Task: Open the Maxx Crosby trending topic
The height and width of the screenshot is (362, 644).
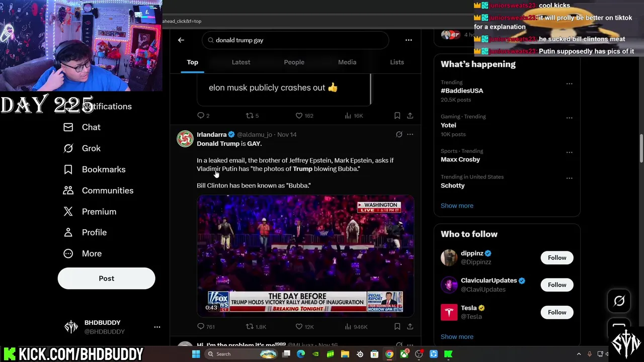Action: 460,159
